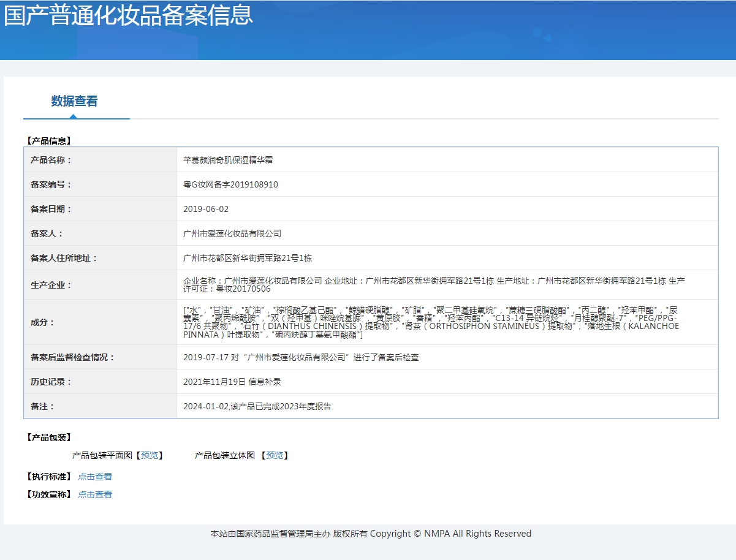Screen dimensions: 736x560
Task: Click the 【产品包装】 section heading
Action: coord(49,437)
